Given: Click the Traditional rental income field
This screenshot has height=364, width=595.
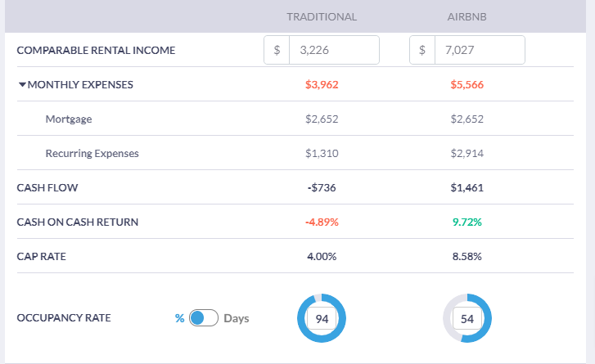Looking at the screenshot, I should coord(334,50).
